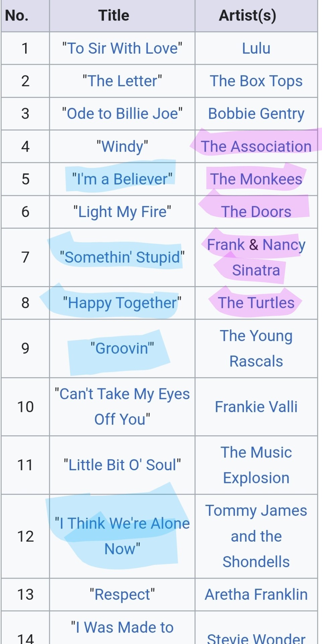
Task: Open The Monkees artist page
Action: [256, 179]
